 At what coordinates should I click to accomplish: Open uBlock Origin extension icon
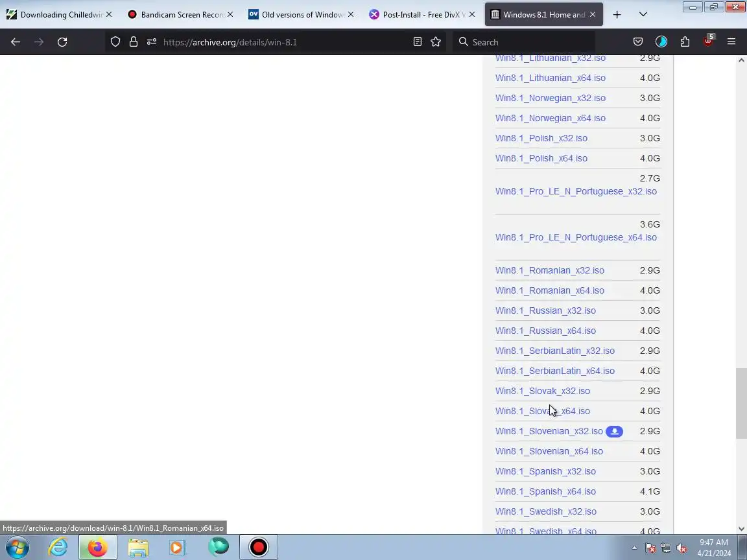pos(708,41)
